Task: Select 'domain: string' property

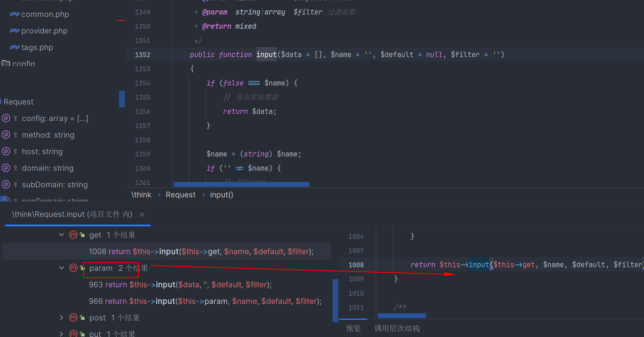Action: pyautogui.click(x=48, y=168)
